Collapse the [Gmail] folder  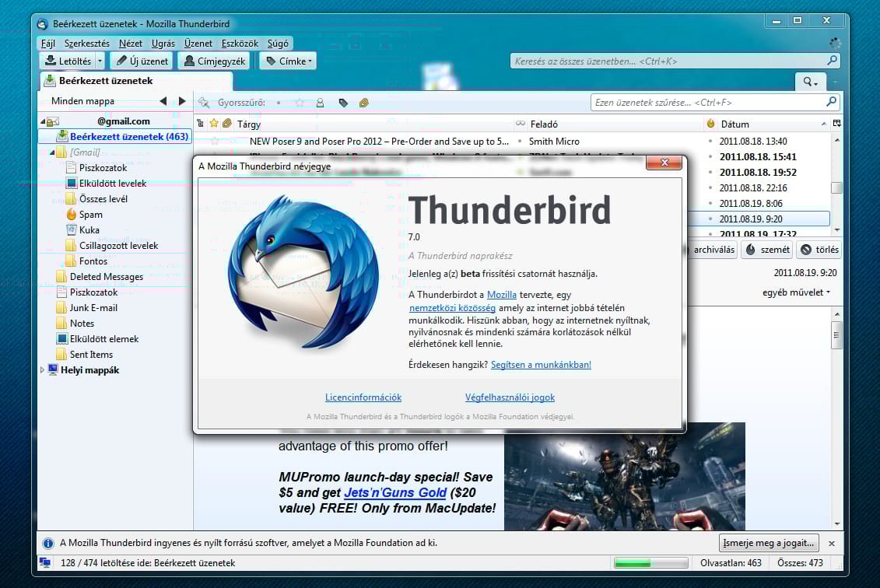point(51,152)
